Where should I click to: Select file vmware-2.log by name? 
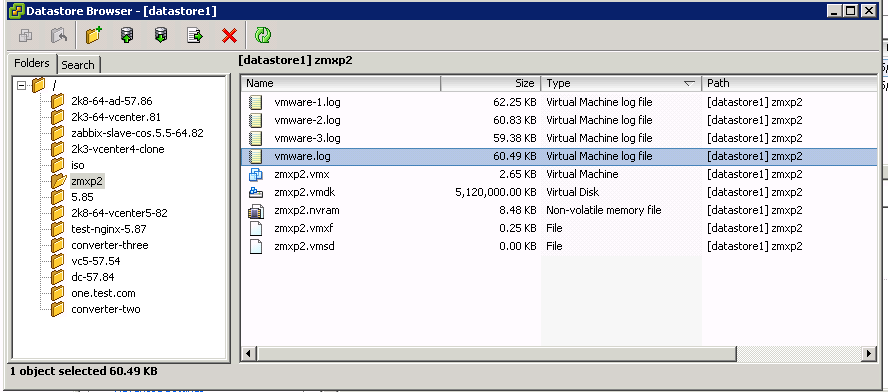click(308, 120)
